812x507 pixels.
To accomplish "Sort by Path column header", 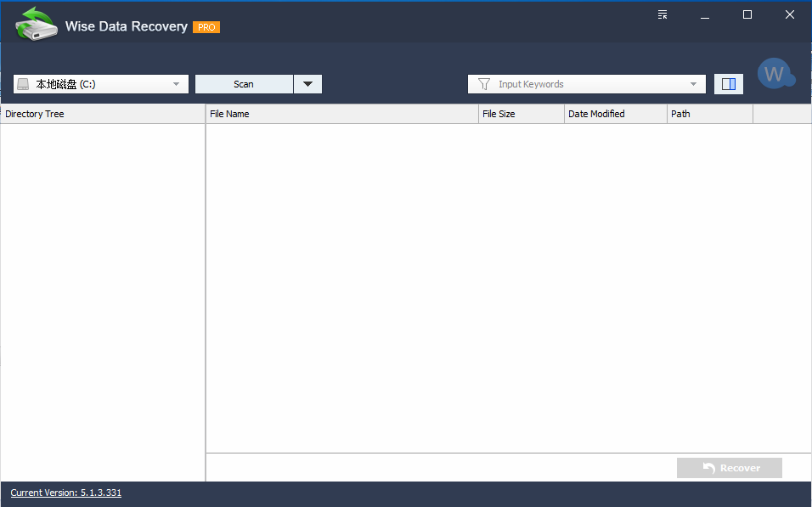I will (x=710, y=114).
